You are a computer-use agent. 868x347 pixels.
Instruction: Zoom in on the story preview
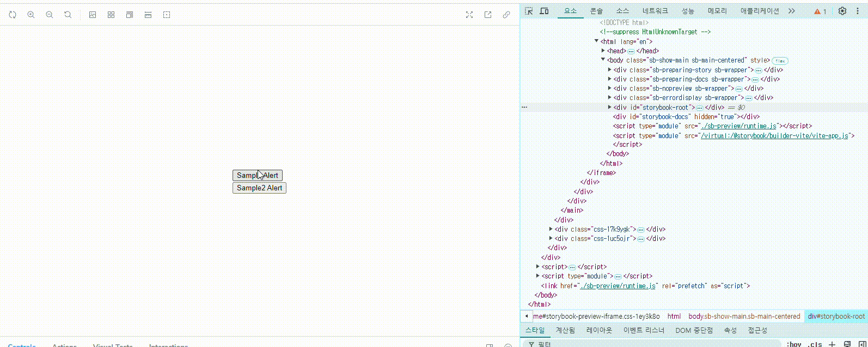(x=31, y=15)
